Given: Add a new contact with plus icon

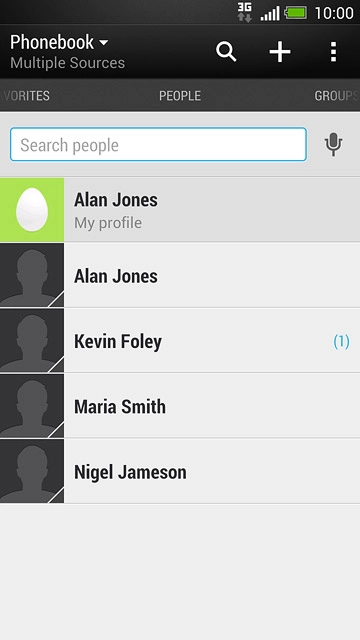Looking at the screenshot, I should [x=280, y=52].
